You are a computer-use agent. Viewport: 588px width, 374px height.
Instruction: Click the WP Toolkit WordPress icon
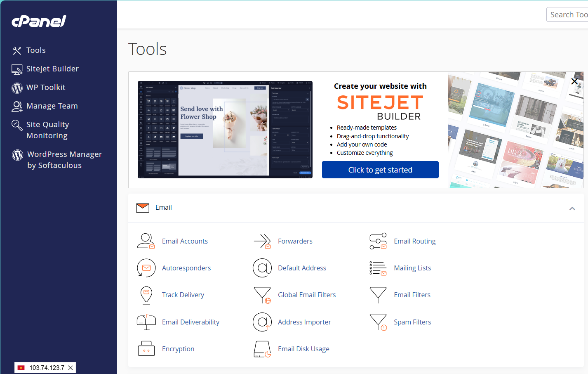pos(17,88)
